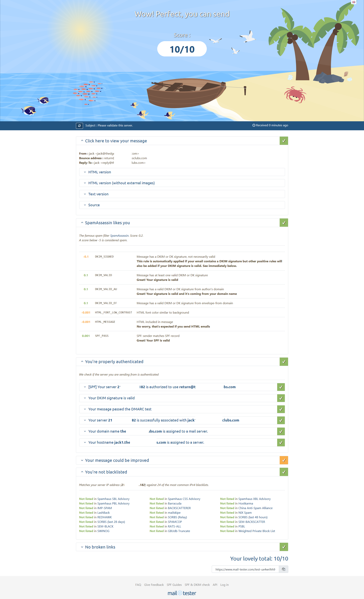Click the mail-tester logo in the footer

(x=182, y=593)
